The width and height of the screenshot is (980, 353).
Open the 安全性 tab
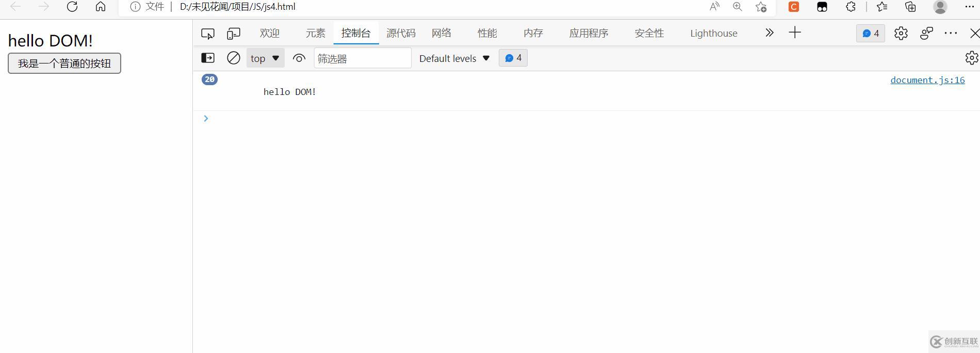[x=649, y=33]
